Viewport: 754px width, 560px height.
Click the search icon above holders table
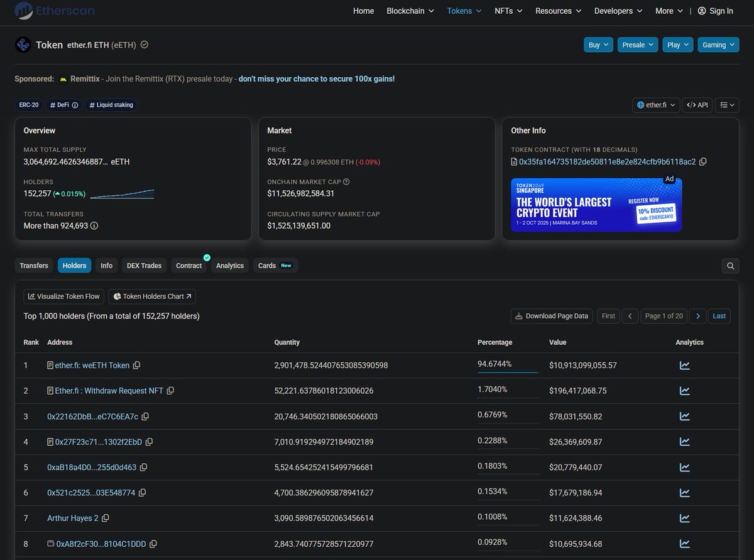click(730, 266)
